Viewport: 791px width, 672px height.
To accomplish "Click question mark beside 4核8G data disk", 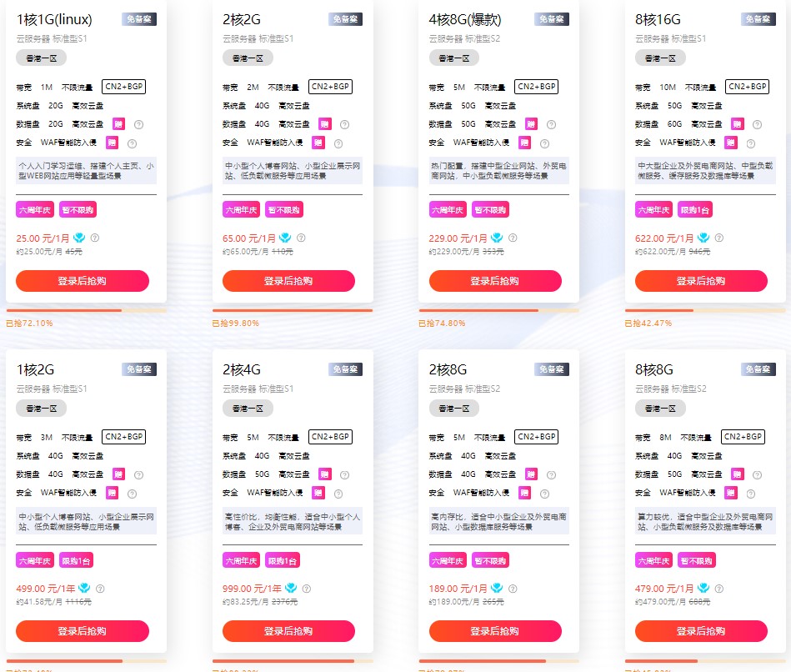I will (x=552, y=124).
